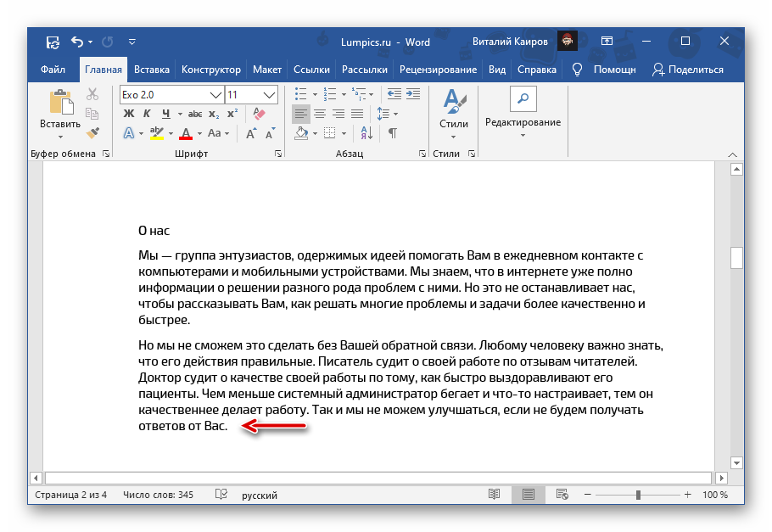The image size is (772, 532).
Task: Open the Шрифт dialog launcher
Action: pyautogui.click(x=278, y=154)
